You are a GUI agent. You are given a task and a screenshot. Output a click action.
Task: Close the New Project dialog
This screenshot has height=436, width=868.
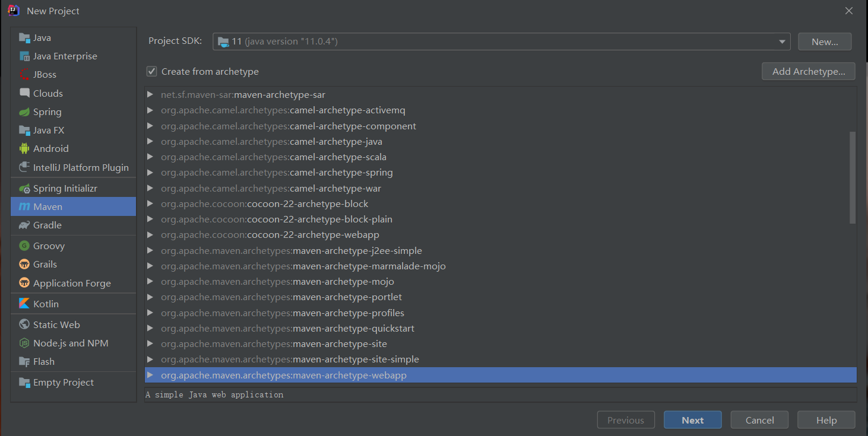(849, 11)
